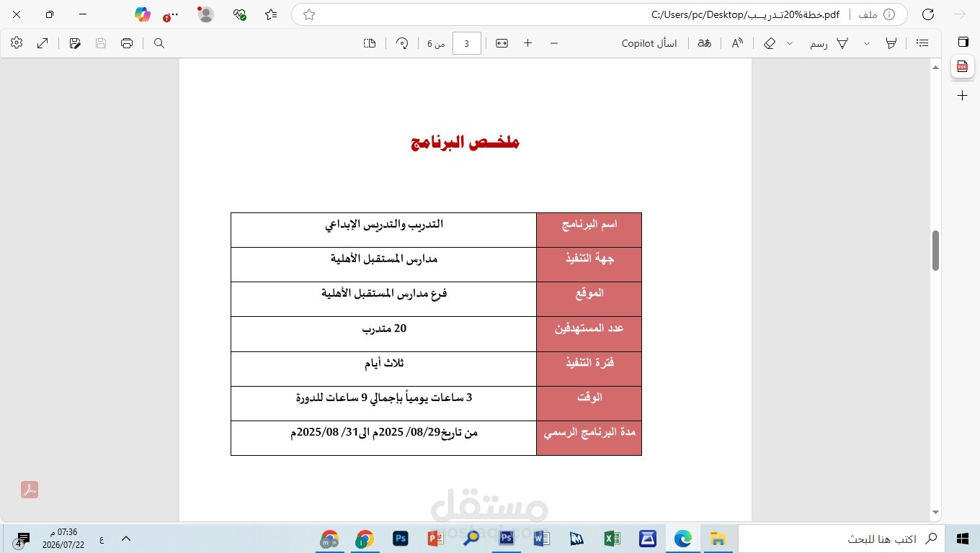Expand the dropdown beside the eraser
This screenshot has width=980, height=553.
click(x=789, y=43)
